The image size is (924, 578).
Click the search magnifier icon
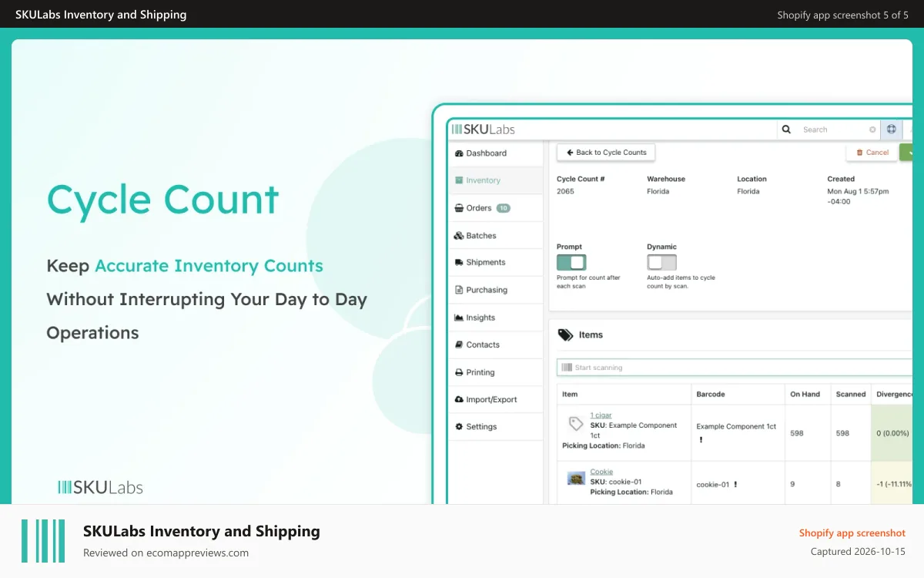pyautogui.click(x=786, y=129)
